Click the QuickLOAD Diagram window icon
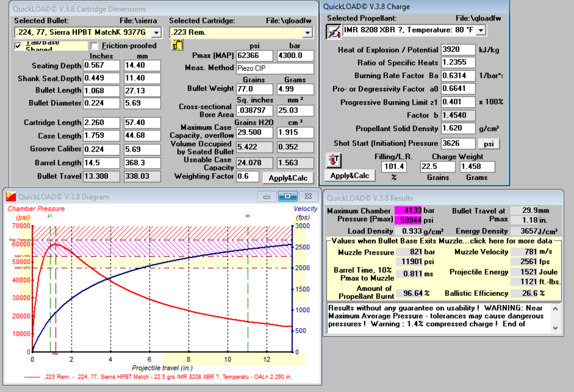574x392 pixels. 11,197
